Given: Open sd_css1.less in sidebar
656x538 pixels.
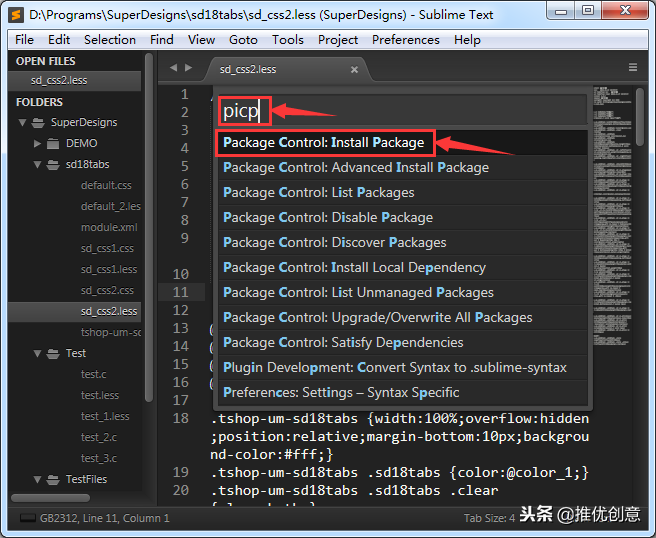Looking at the screenshot, I should 109,269.
